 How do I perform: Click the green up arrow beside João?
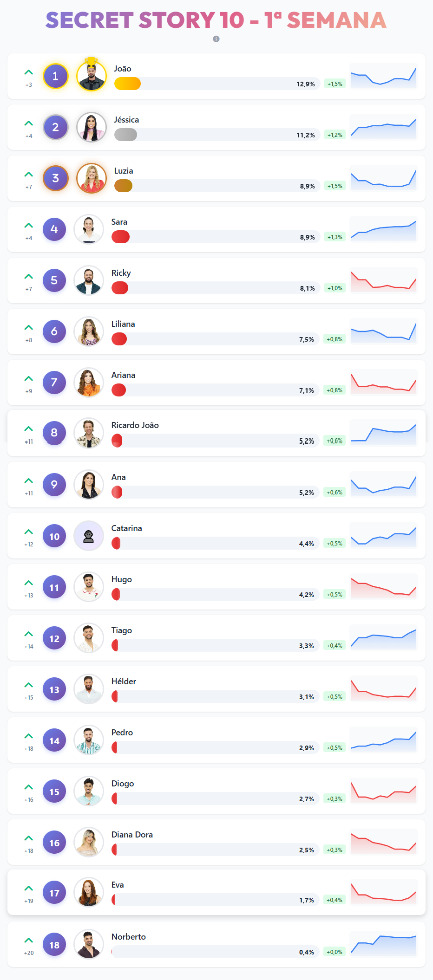(29, 72)
